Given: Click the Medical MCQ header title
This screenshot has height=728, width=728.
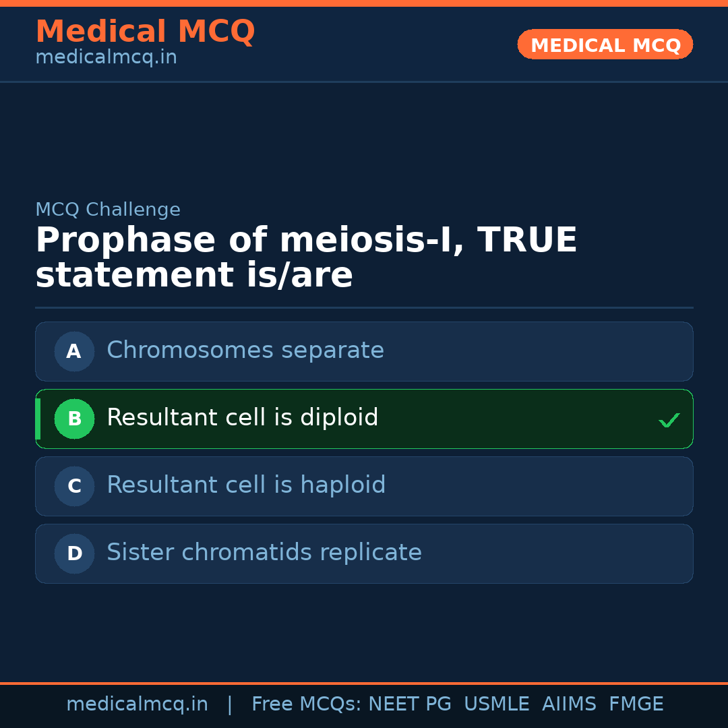Looking at the screenshot, I should 145,32.
